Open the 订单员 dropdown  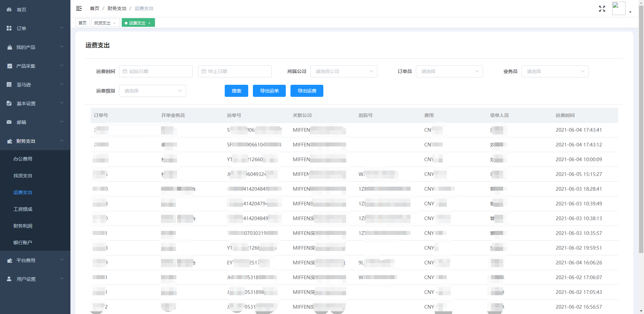(449, 71)
